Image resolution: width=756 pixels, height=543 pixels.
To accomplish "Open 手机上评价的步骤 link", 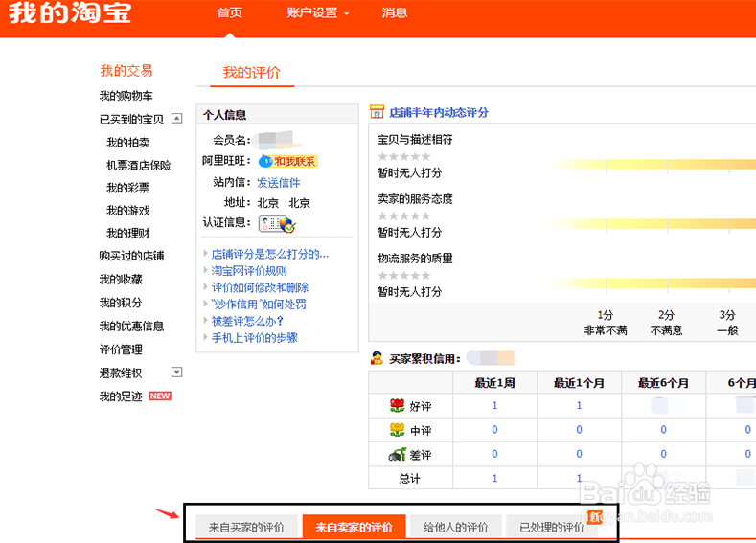I will (x=254, y=338).
